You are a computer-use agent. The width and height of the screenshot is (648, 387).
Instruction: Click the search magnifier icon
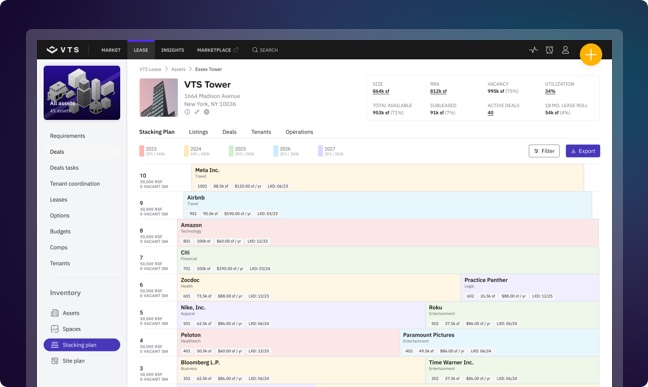[x=255, y=50]
